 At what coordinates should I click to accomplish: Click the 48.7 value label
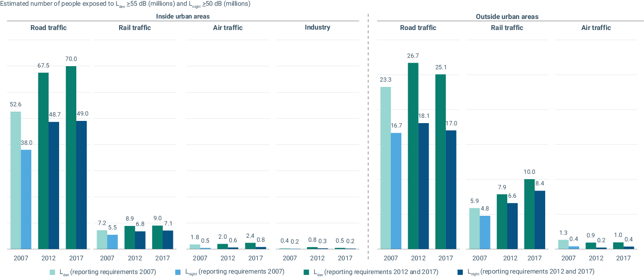coord(54,114)
